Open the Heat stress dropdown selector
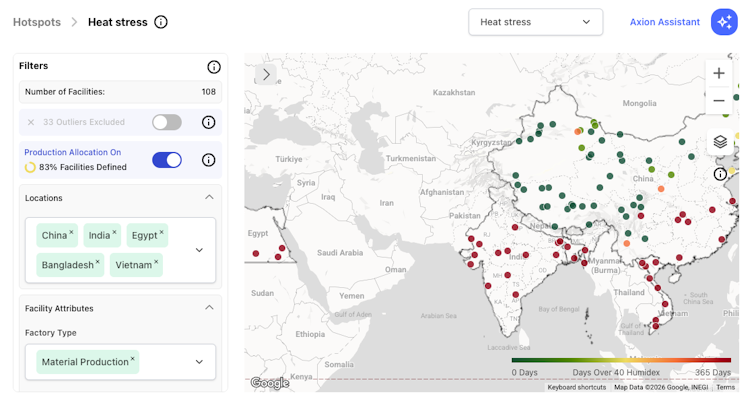 536,22
